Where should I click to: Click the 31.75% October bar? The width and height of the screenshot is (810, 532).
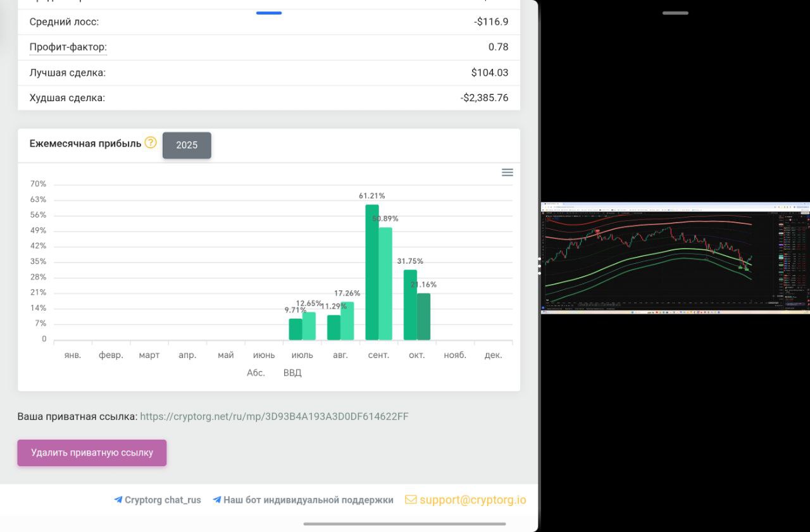(x=410, y=305)
